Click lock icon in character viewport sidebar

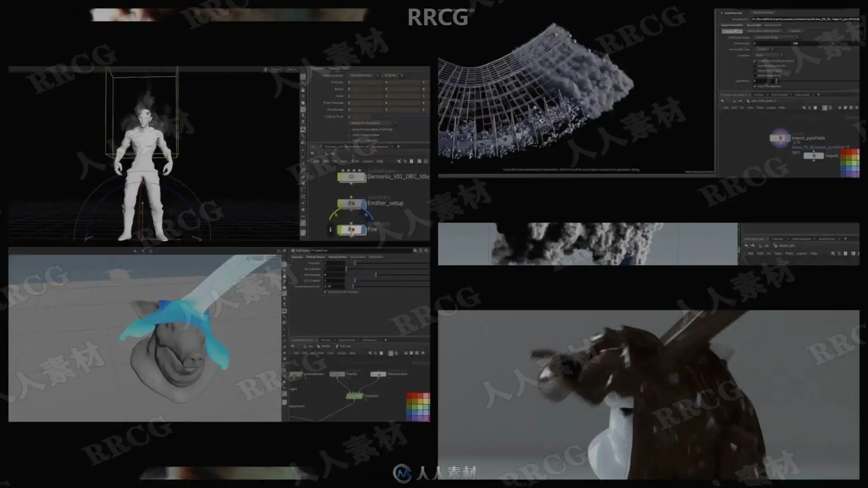(303, 90)
